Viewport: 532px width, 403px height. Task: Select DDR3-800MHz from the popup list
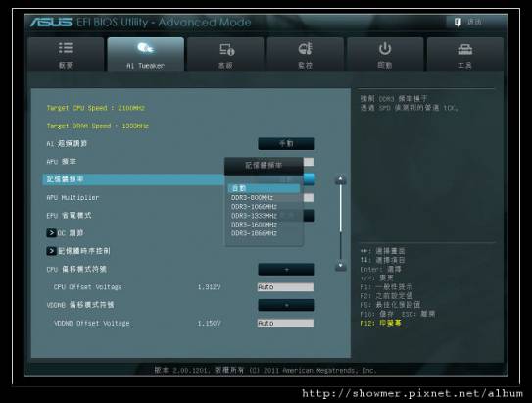pyautogui.click(x=264, y=198)
